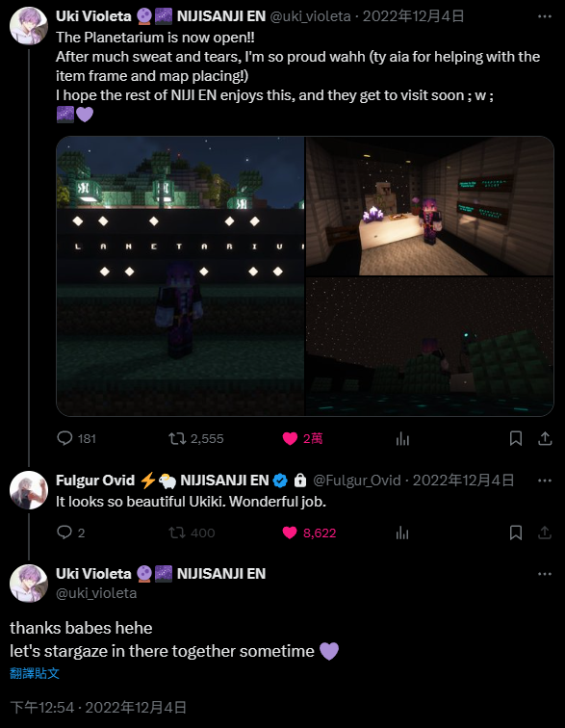This screenshot has height=728, width=565.
Task: Open the @Fulgur_Ovid profile handle link
Action: tap(357, 481)
